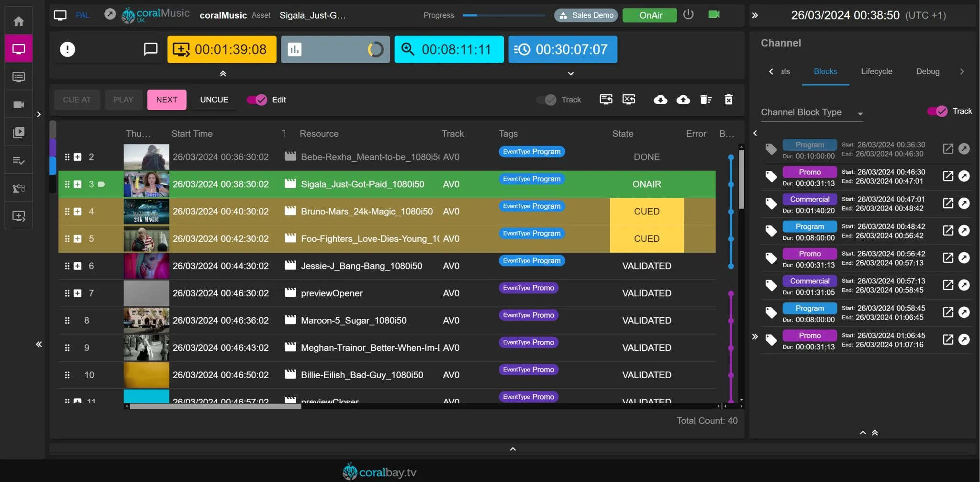
Task: Select the Home icon in the sidebar
Action: tap(19, 20)
